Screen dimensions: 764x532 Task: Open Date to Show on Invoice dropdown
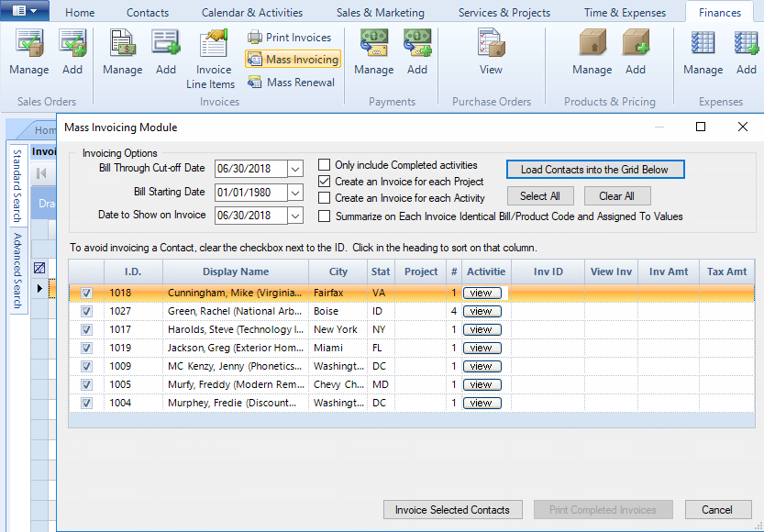[x=295, y=216]
